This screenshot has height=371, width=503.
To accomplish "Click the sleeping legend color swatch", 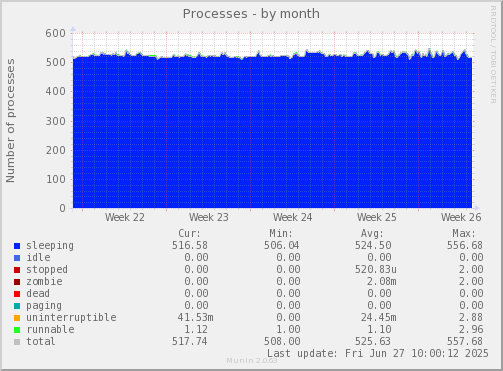I will (17, 246).
